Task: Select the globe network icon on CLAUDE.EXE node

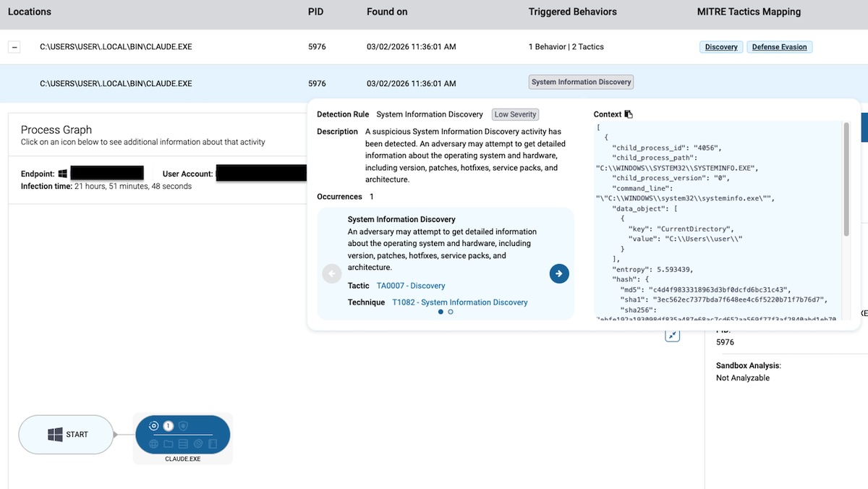Action: (155, 443)
